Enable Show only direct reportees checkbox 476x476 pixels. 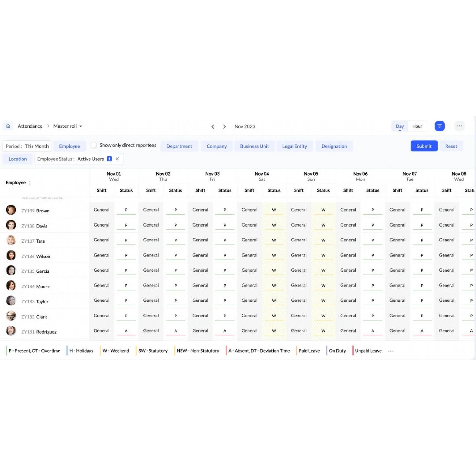click(x=93, y=145)
